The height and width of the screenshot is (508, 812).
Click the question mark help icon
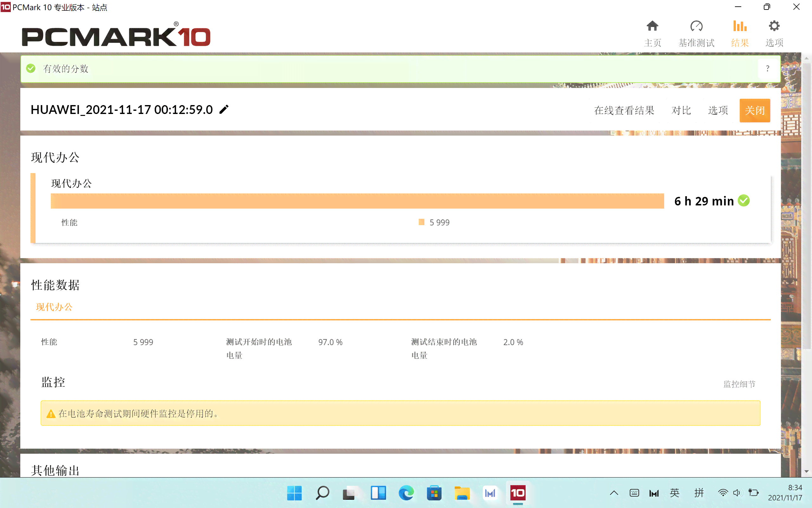point(767,69)
